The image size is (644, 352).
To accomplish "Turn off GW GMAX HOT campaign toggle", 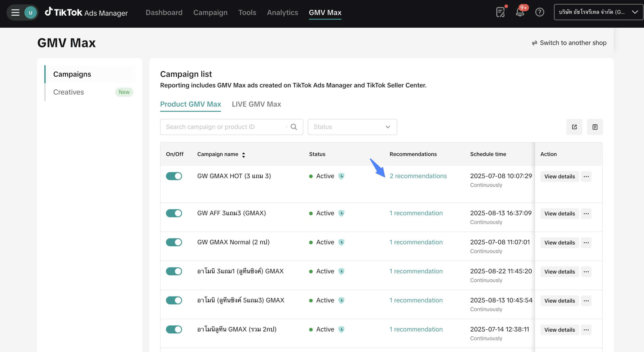I will (174, 176).
